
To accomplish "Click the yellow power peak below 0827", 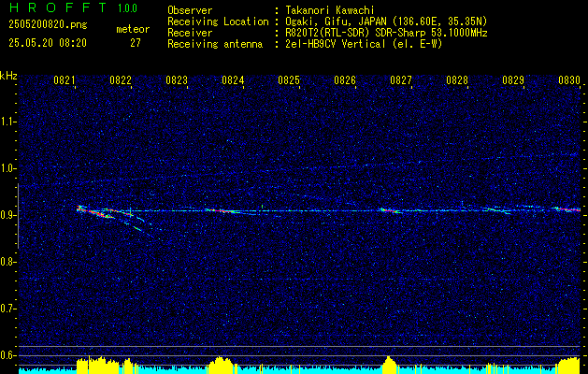I will pyautogui.click(x=389, y=365).
